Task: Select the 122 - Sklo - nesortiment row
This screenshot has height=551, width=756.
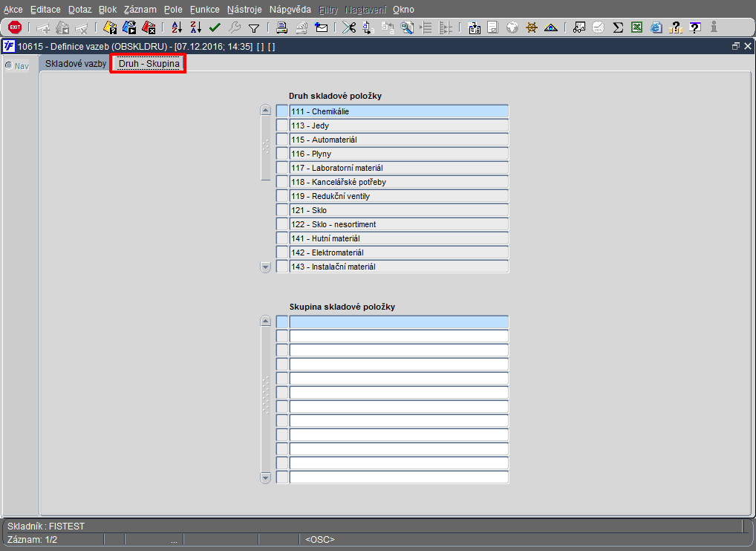Action: point(399,224)
